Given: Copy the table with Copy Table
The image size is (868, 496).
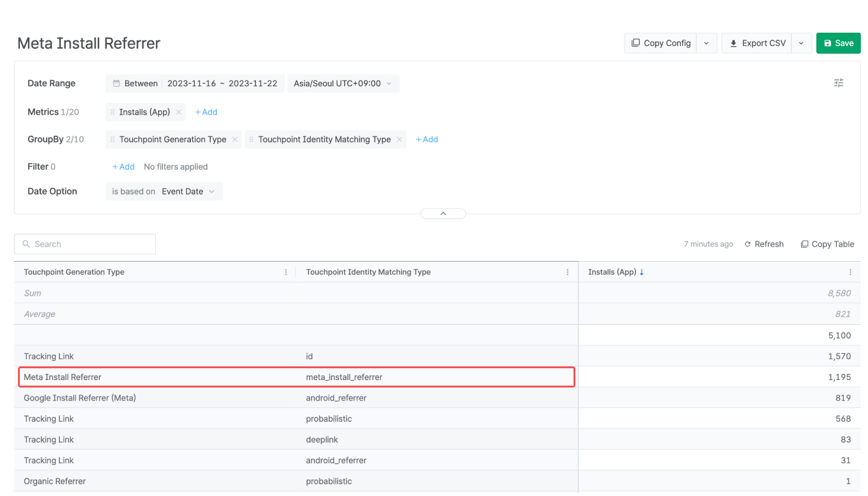Looking at the screenshot, I should click(827, 244).
